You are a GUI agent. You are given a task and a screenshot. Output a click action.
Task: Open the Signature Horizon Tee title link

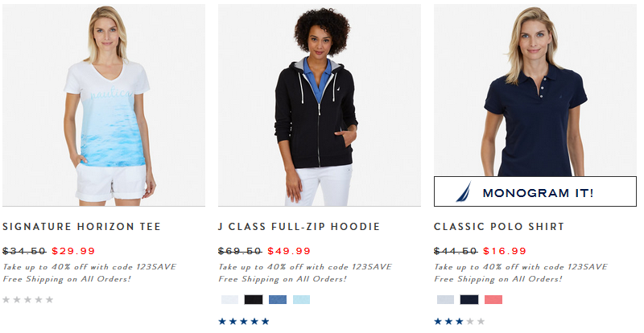tap(81, 227)
